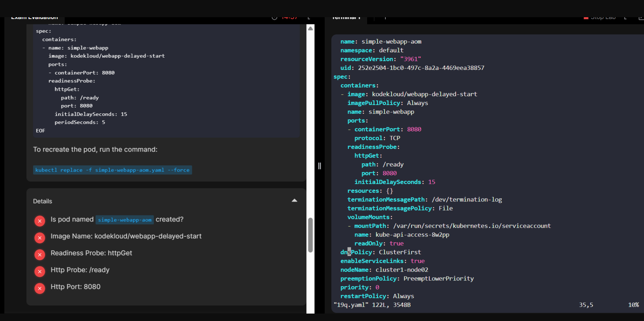Click the panel divider resize handle
644x321 pixels.
tap(319, 166)
